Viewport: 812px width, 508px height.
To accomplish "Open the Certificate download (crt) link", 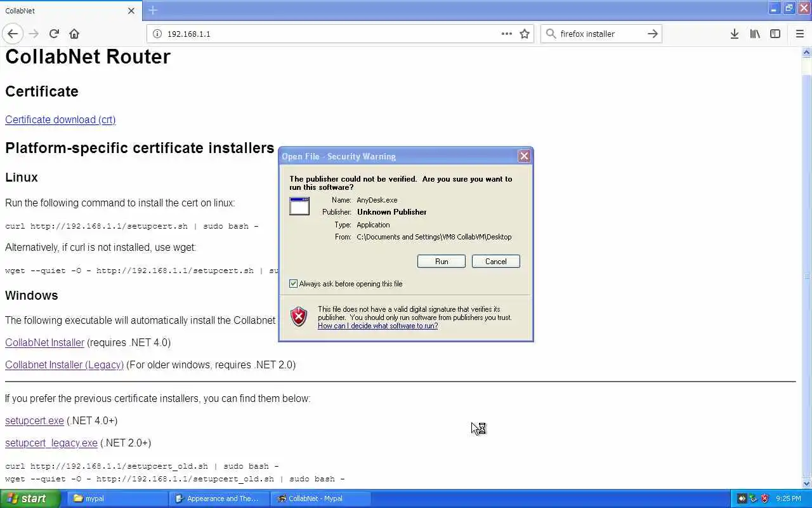I will click(x=60, y=119).
